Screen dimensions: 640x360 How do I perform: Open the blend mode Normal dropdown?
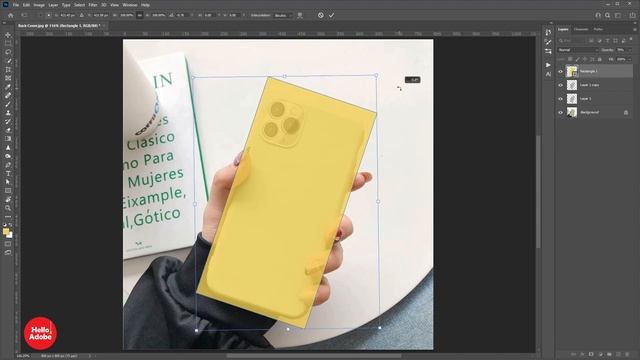578,50
